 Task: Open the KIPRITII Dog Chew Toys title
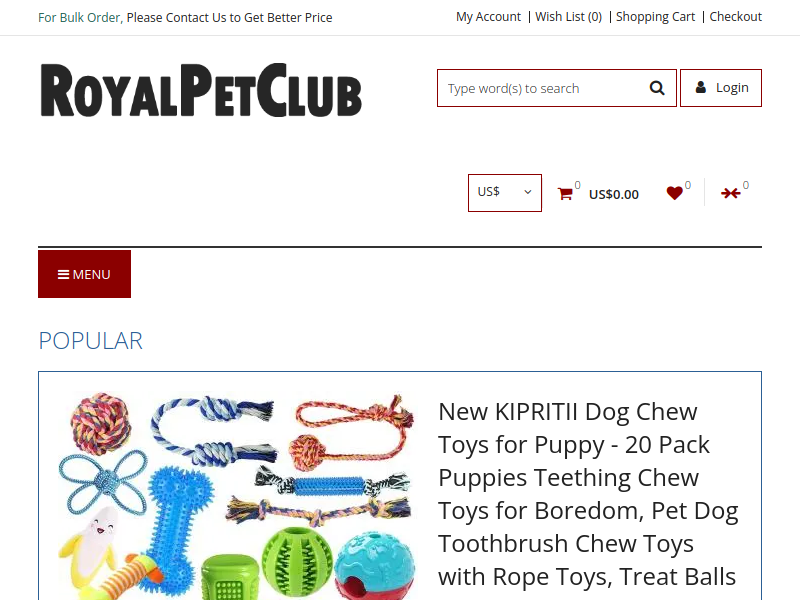[x=588, y=494]
